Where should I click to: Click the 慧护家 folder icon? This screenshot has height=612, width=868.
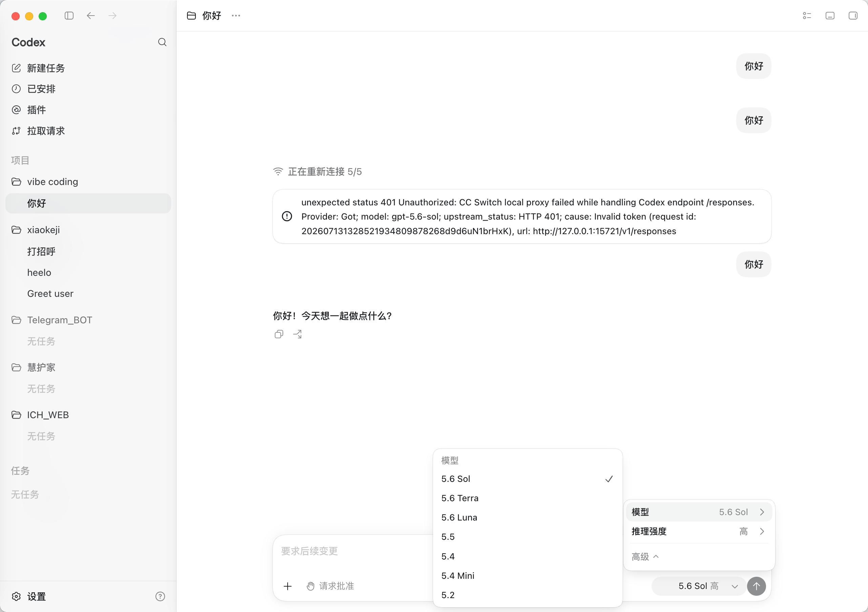point(16,367)
